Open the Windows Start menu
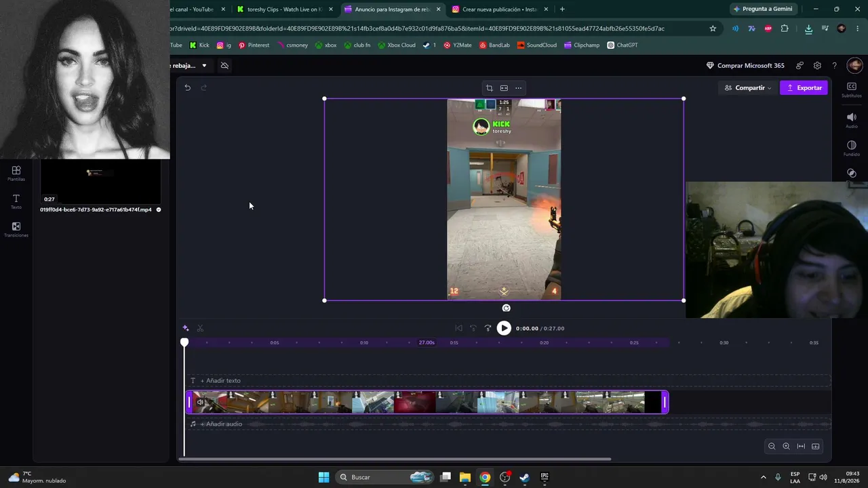Viewport: 868px width, 488px height. click(x=323, y=477)
